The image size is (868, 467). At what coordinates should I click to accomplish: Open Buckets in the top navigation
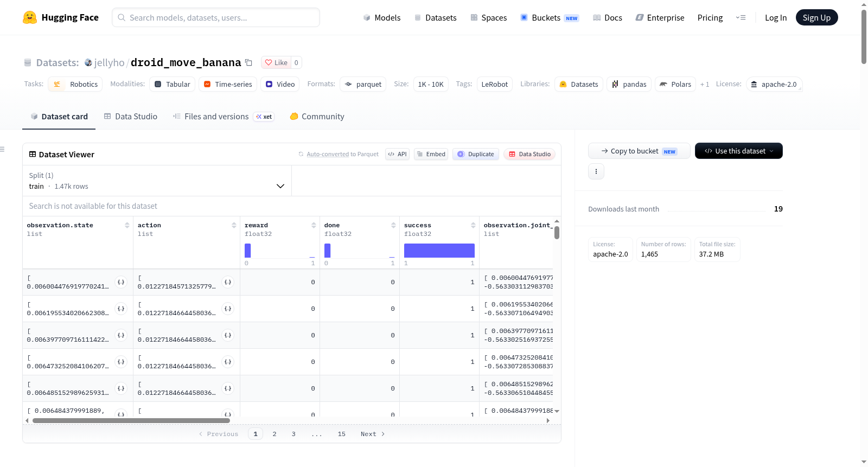(550, 18)
